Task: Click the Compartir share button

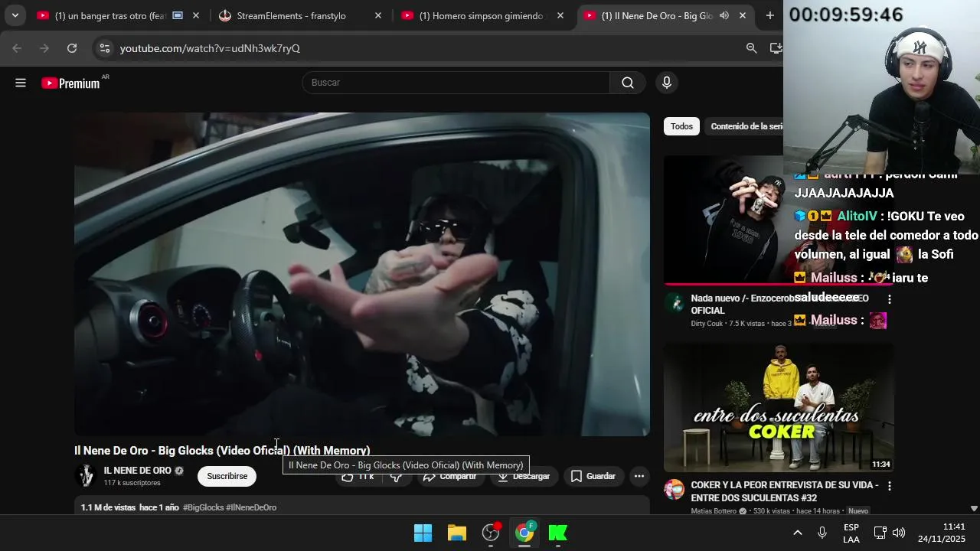Action: click(x=449, y=476)
